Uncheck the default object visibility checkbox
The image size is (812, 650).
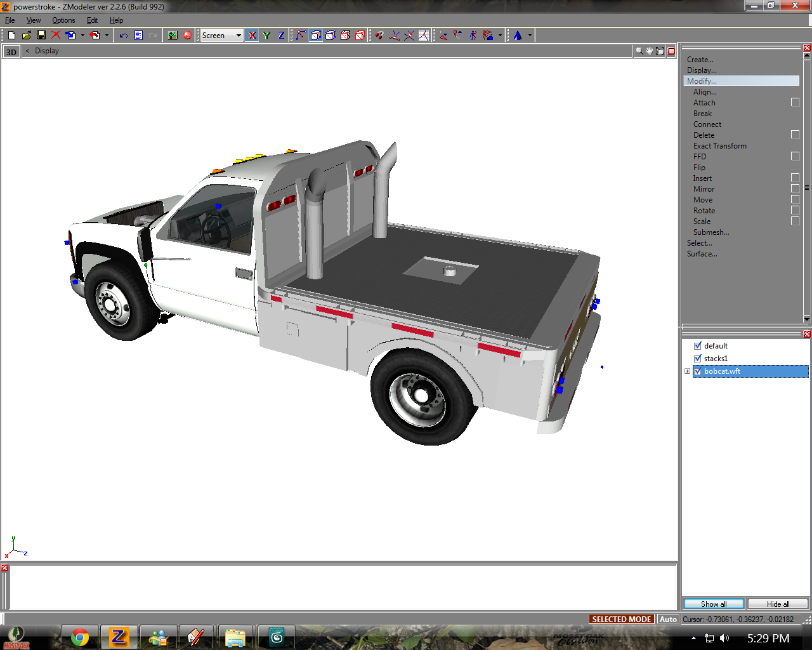coord(698,346)
